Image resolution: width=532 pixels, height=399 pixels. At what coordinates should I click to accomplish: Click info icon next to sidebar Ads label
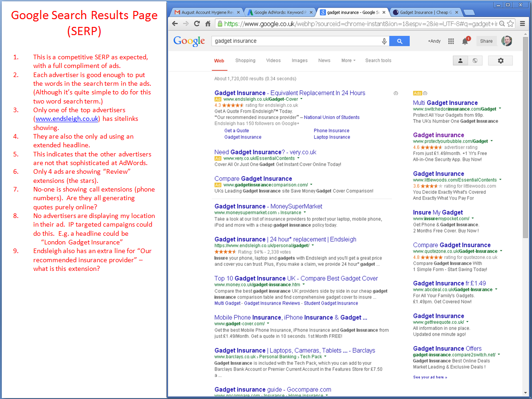425,93
